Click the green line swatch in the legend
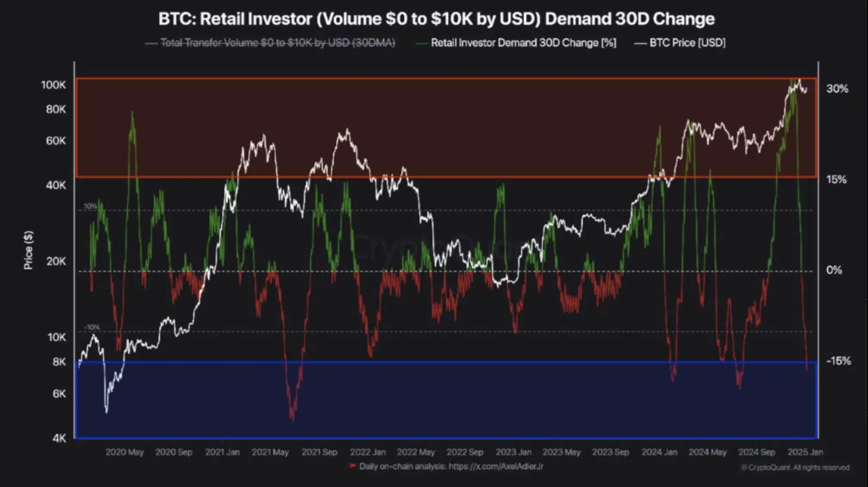The height and width of the screenshot is (487, 868). [x=422, y=43]
